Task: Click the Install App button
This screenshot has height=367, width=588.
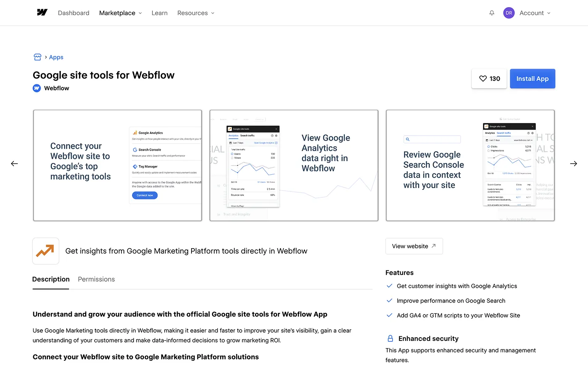Action: [x=532, y=79]
